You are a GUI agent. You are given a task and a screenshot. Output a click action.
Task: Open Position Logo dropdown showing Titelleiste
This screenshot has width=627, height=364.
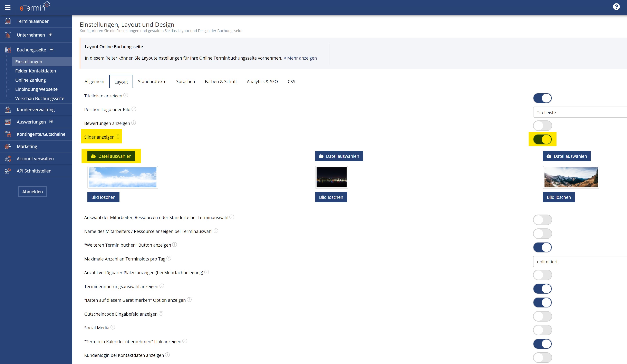pos(580,112)
